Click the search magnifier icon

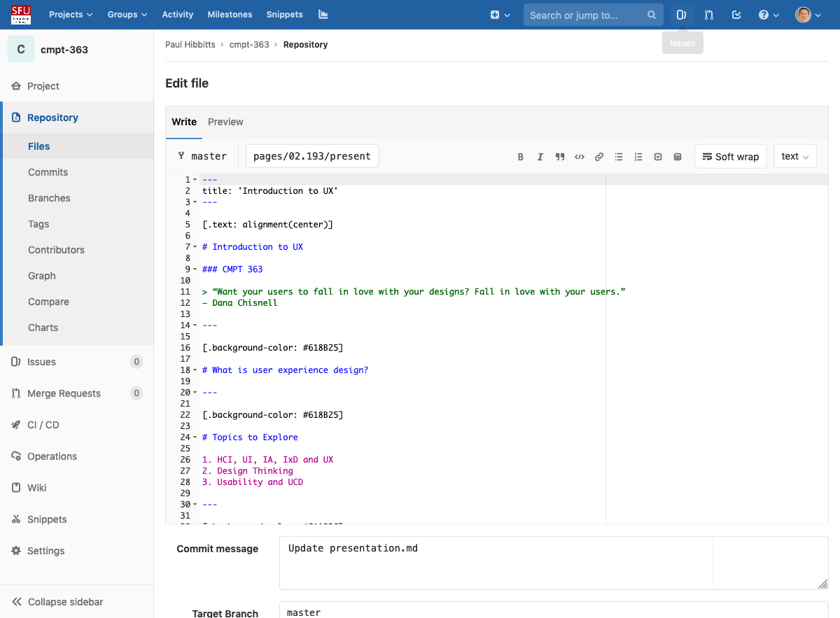pos(652,15)
